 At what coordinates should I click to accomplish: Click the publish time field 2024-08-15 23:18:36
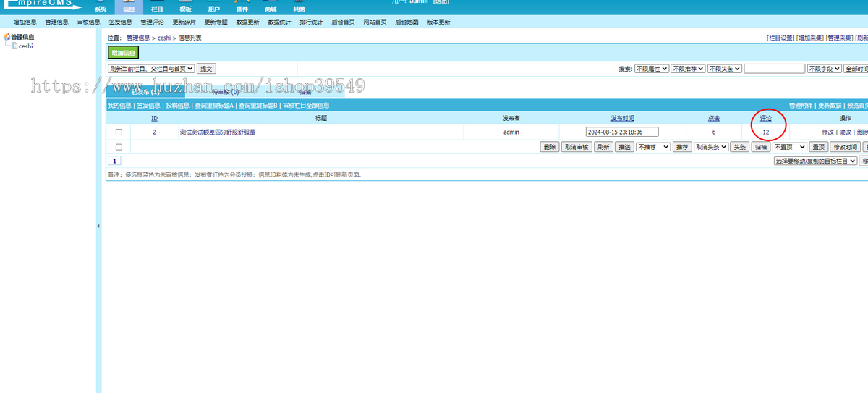tap(623, 132)
